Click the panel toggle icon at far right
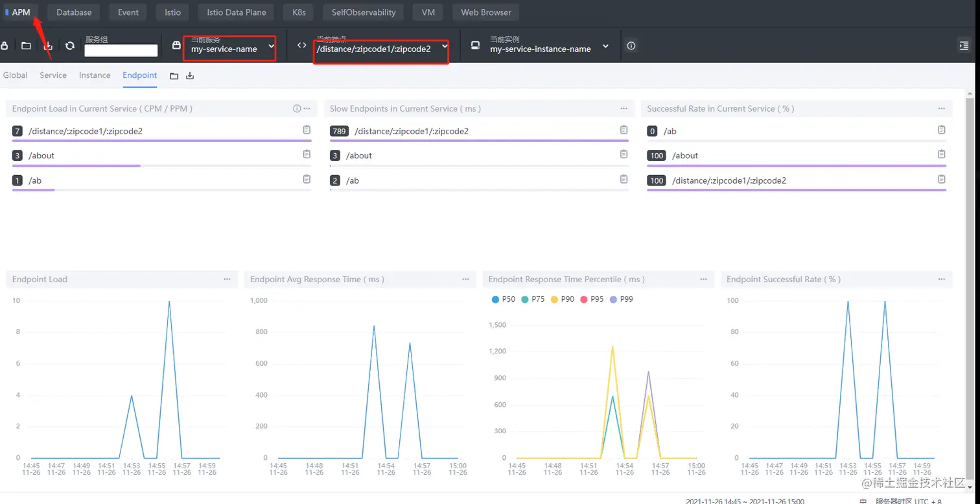The height and width of the screenshot is (504, 980). click(x=963, y=45)
